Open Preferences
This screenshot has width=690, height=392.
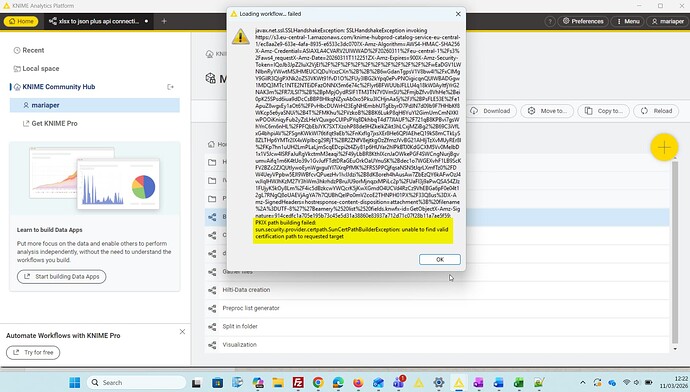[583, 21]
